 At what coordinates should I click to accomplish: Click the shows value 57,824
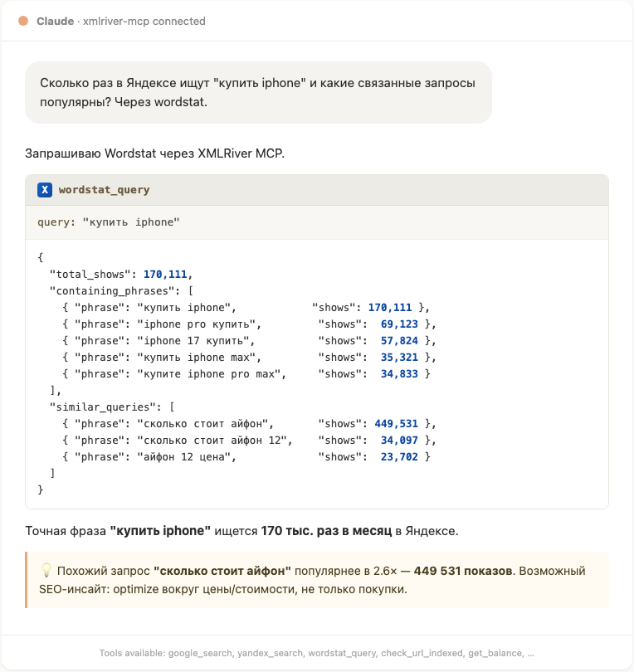[399, 341]
